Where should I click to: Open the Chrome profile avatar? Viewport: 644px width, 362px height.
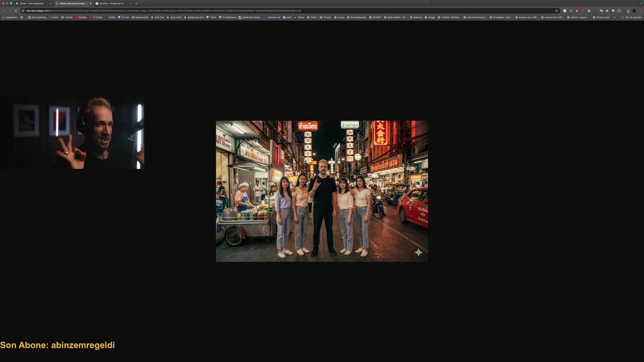(x=634, y=11)
